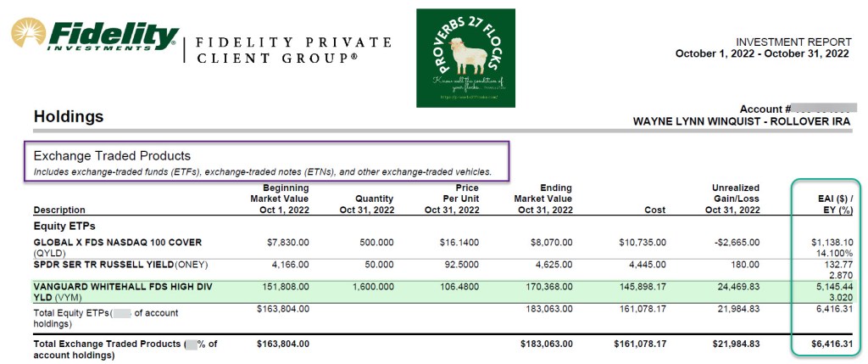
Task: Click the Exchange Traded Products heading
Action: click(112, 156)
